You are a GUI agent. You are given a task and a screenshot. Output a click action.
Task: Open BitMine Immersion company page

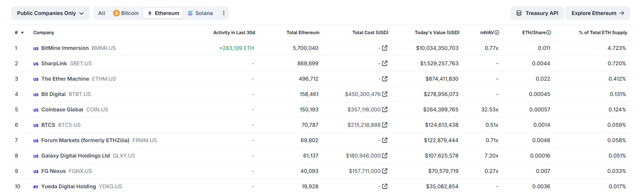click(65, 48)
